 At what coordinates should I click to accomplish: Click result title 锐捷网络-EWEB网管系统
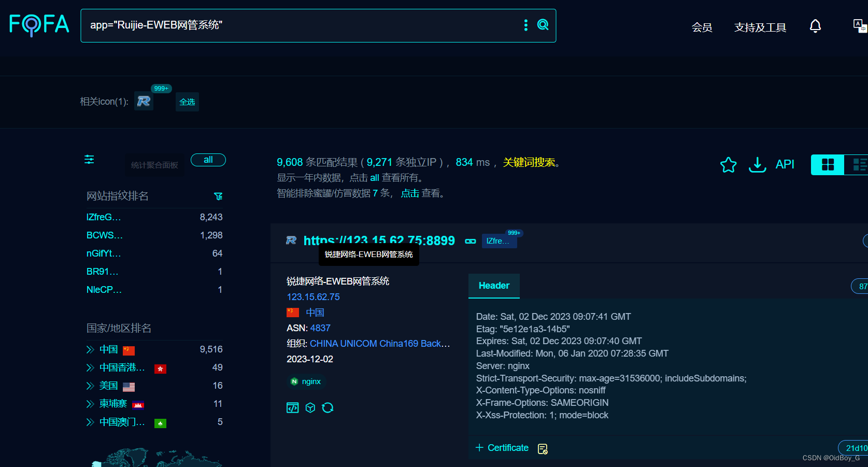click(338, 281)
